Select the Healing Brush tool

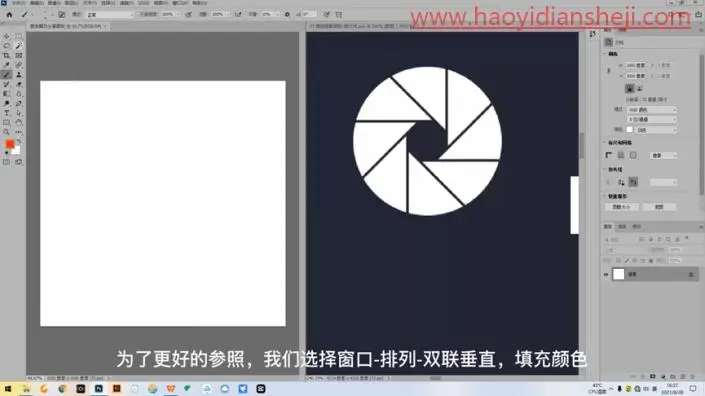(x=19, y=65)
